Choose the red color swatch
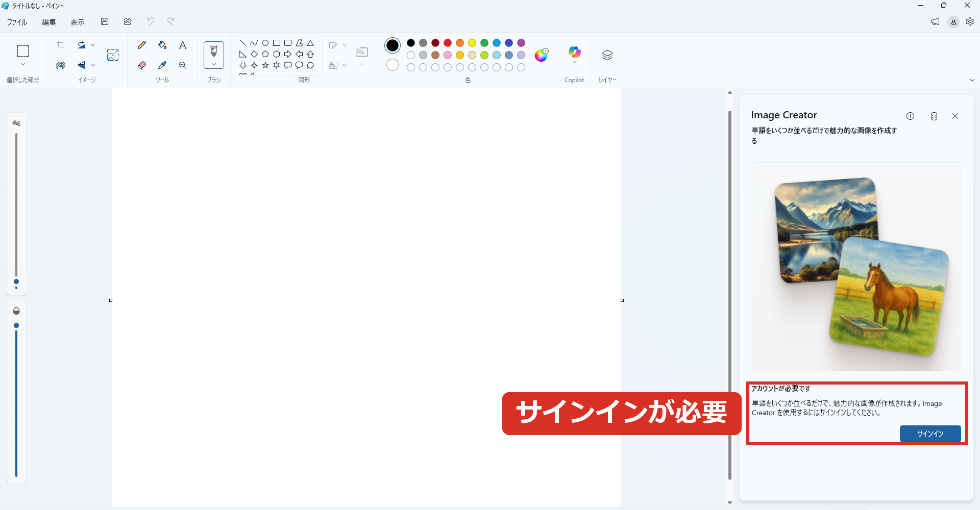The height and width of the screenshot is (510, 980). pyautogui.click(x=448, y=43)
